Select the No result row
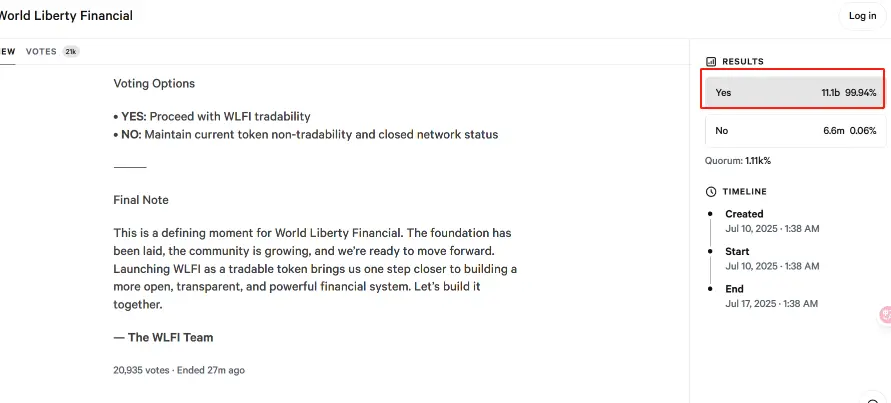The width and height of the screenshot is (891, 403). tap(795, 131)
